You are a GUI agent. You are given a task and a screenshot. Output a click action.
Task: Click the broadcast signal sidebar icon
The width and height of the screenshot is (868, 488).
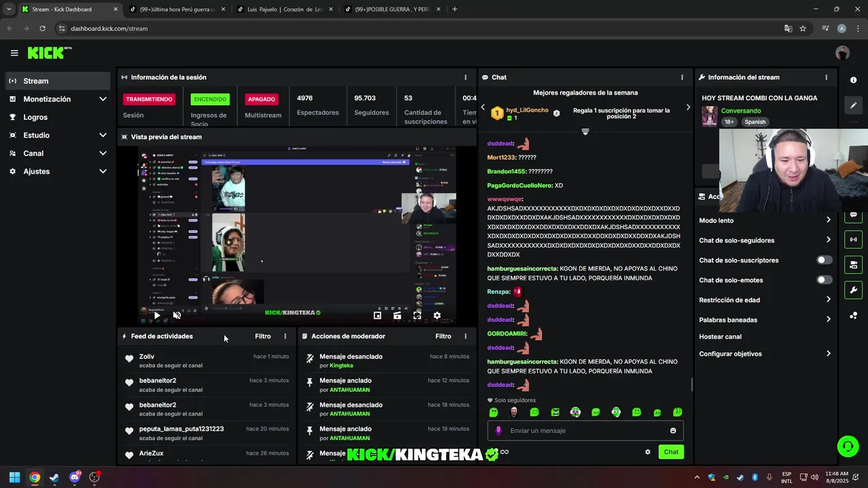click(853, 239)
